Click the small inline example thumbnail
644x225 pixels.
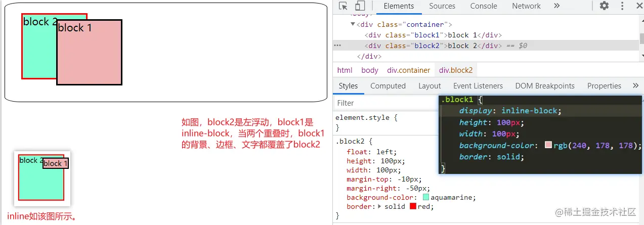42,178
